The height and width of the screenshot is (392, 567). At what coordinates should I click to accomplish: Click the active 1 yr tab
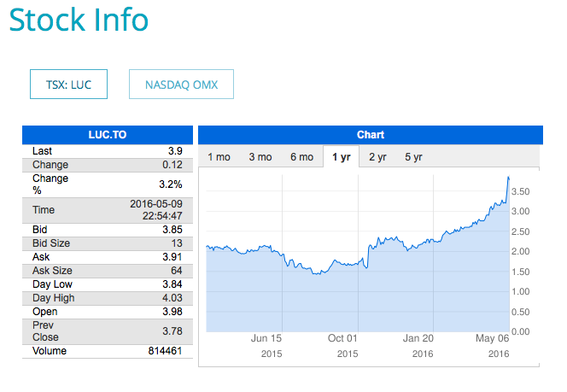342,157
